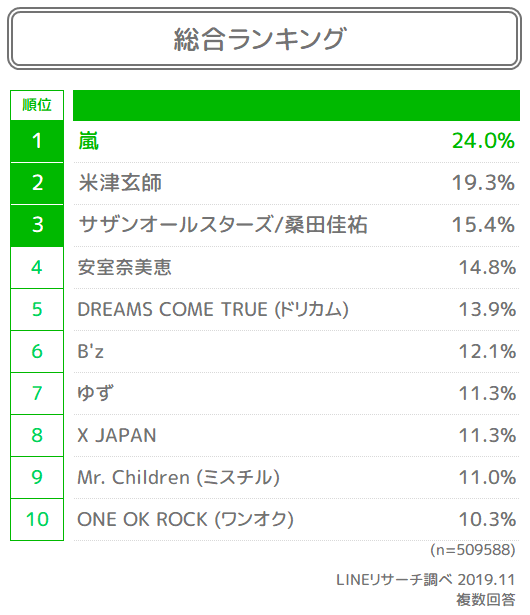Open the 嵐 artist entry

89,141
